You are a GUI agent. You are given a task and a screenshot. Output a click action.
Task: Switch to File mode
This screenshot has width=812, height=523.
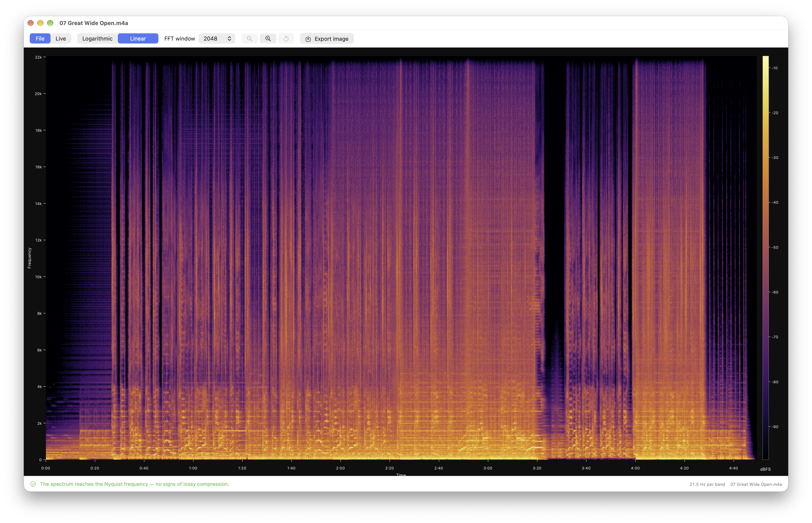coord(40,38)
